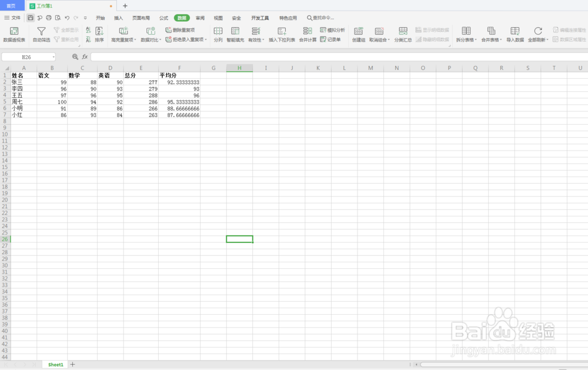
Task: Switch to the 页面布局 ribbon tab
Action: (141, 18)
